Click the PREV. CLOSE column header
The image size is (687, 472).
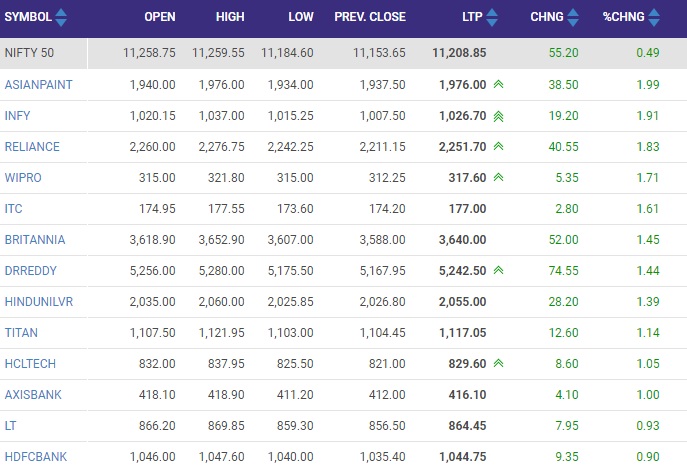(370, 17)
